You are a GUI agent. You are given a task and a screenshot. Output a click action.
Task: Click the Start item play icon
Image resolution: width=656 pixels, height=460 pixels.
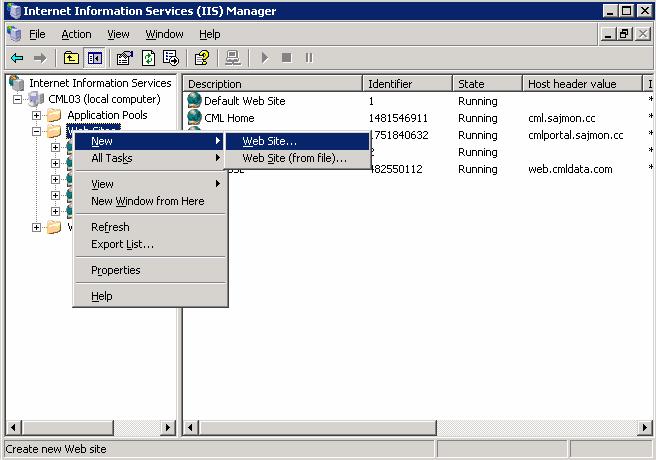click(265, 57)
